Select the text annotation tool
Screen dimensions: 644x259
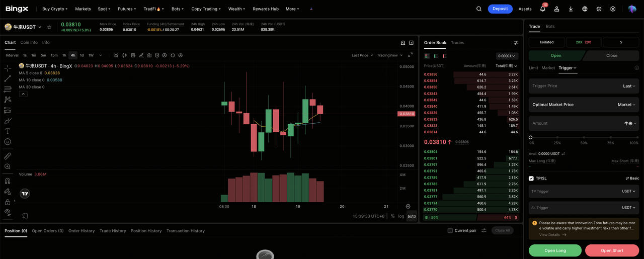(8, 131)
